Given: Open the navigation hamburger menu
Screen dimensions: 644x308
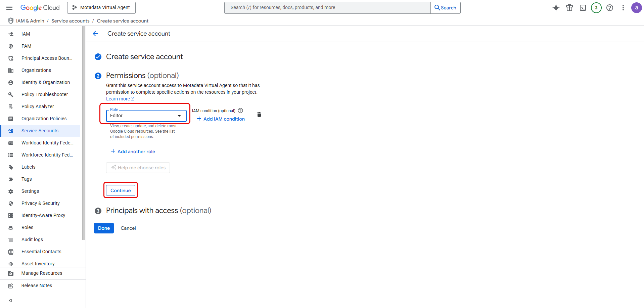Looking at the screenshot, I should [x=9, y=7].
